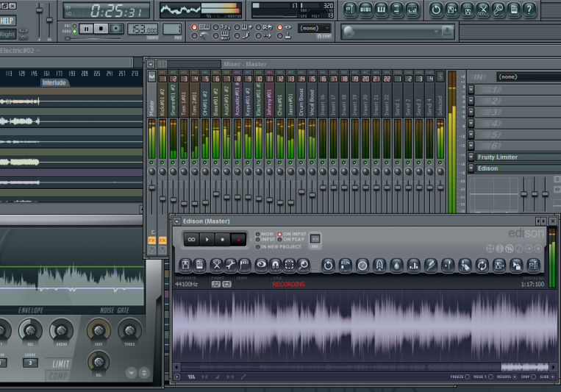Viewport: 561px width, 392px height.
Task: Open the Piano Roll view icon
Action: pyautogui.click(x=381, y=10)
